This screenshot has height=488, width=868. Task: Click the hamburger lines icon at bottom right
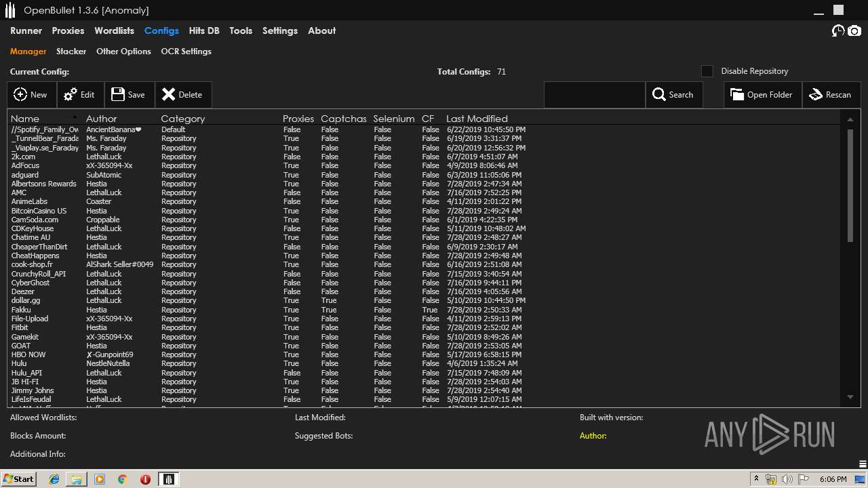coord(863,464)
